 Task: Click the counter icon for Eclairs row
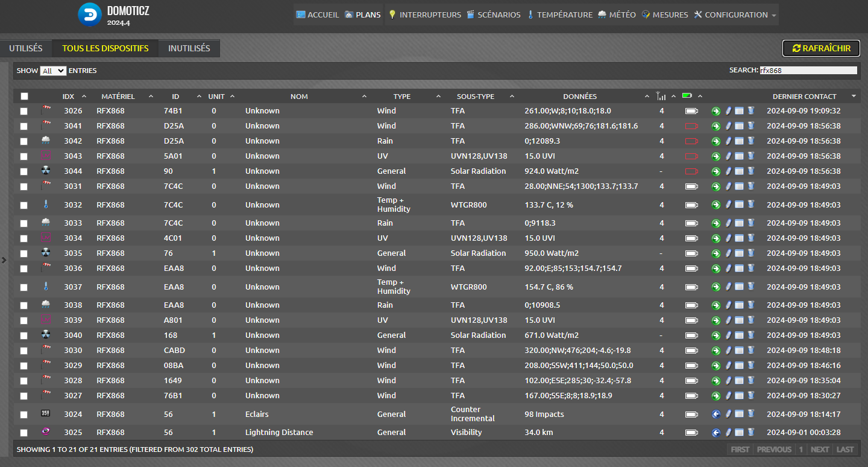coord(46,414)
